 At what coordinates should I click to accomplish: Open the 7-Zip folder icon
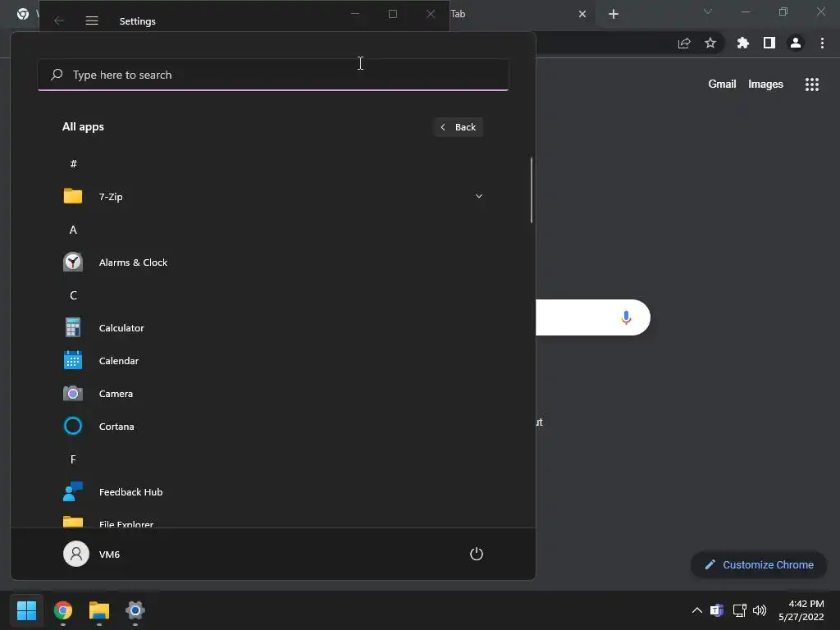click(x=73, y=196)
